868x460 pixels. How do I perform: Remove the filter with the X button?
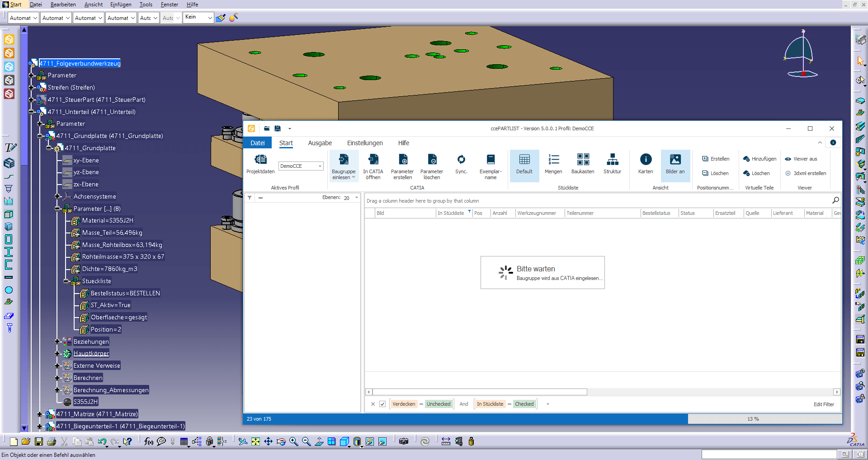373,404
